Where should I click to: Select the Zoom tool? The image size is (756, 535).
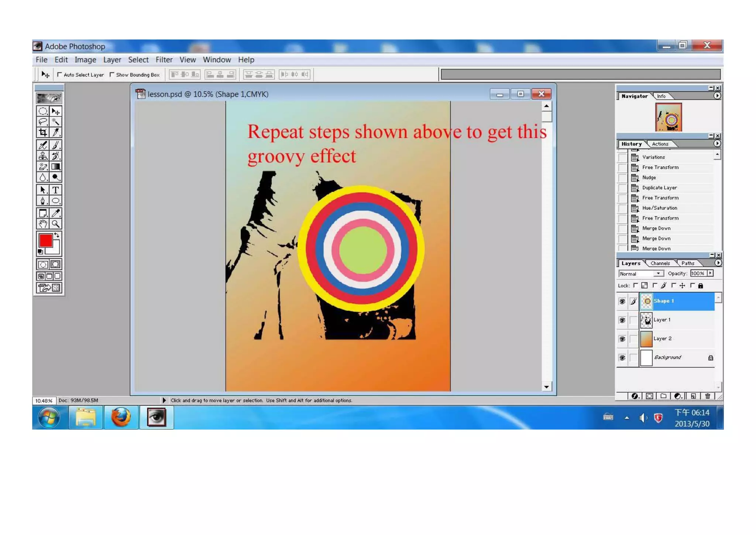[56, 224]
